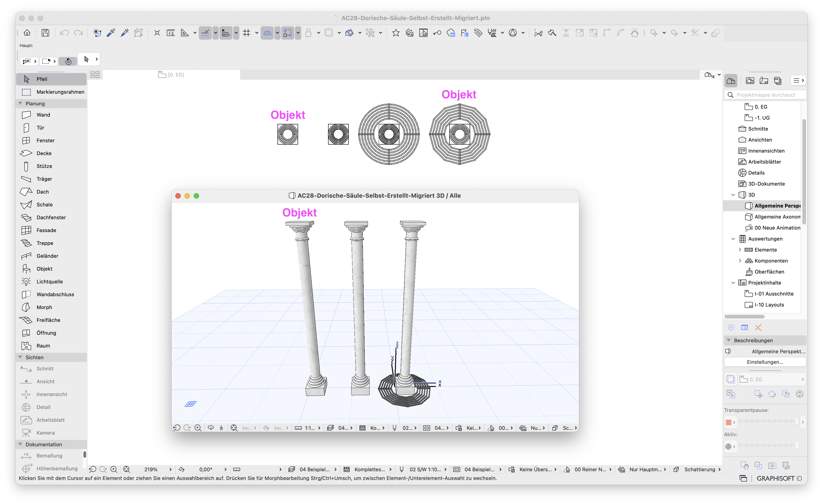Screen dimensions: 823x504
Task: Click Zoom to fit icon in 3D window
Action: (234, 428)
